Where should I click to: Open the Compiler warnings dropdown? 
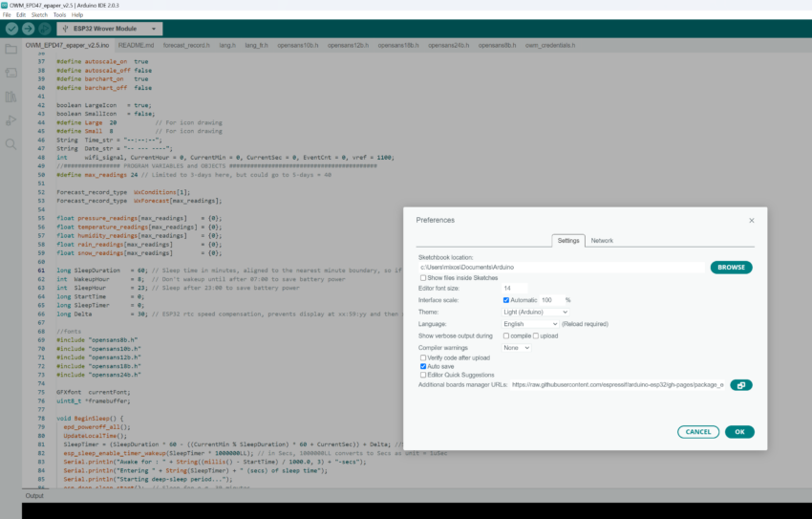(516, 348)
